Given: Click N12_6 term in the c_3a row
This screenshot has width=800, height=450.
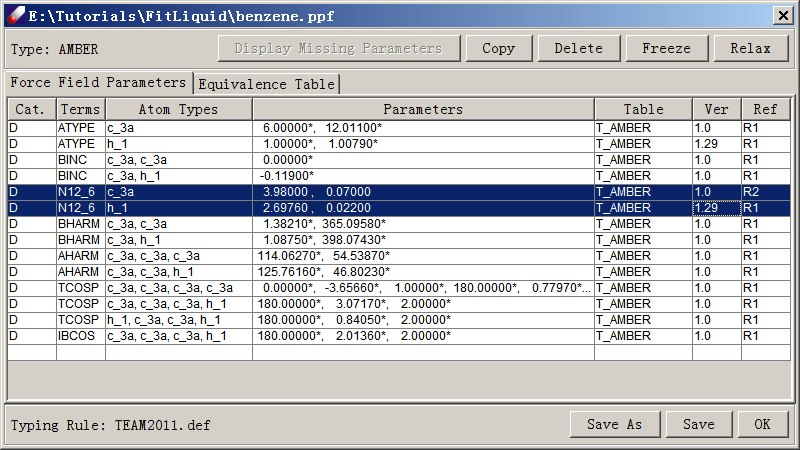Looking at the screenshot, I should point(81,192).
